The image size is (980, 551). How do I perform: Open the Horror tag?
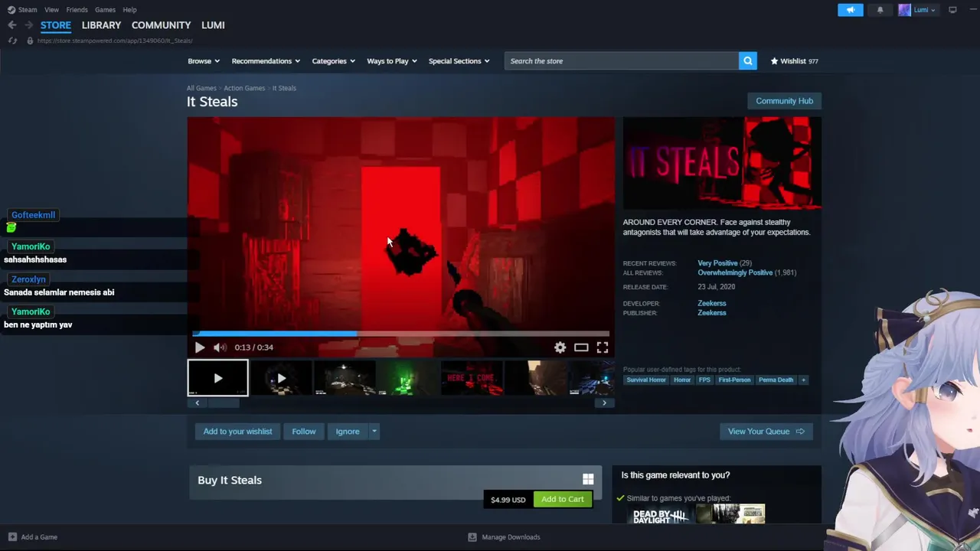(682, 380)
